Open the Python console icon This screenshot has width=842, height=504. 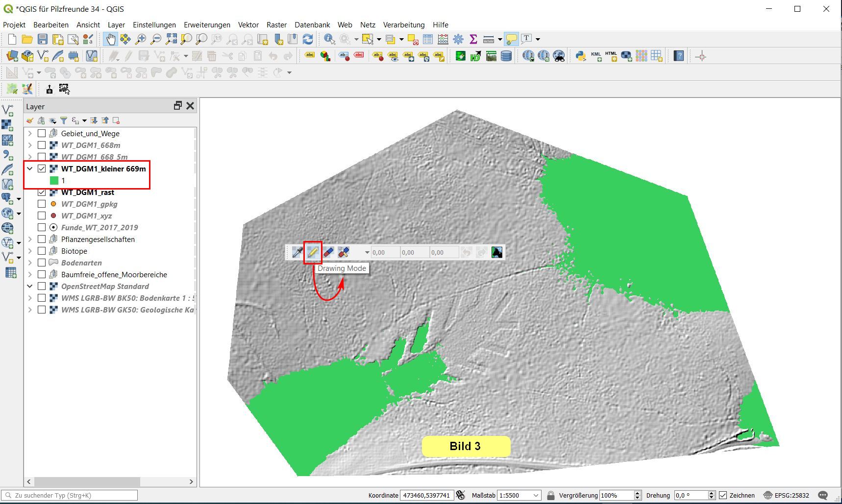point(581,56)
